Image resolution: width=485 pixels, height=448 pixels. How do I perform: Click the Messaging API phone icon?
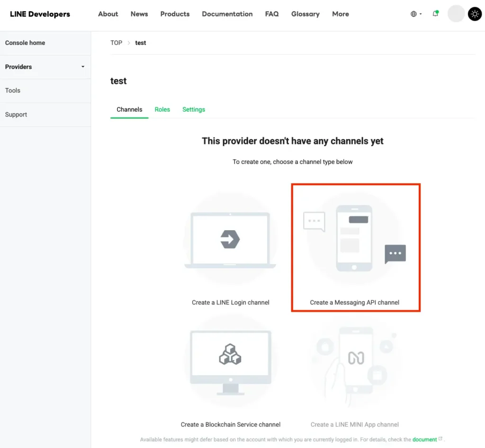coord(354,238)
